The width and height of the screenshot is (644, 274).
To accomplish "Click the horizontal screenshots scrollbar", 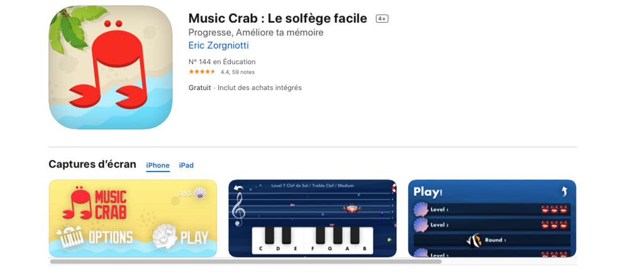I will click(245, 261).
